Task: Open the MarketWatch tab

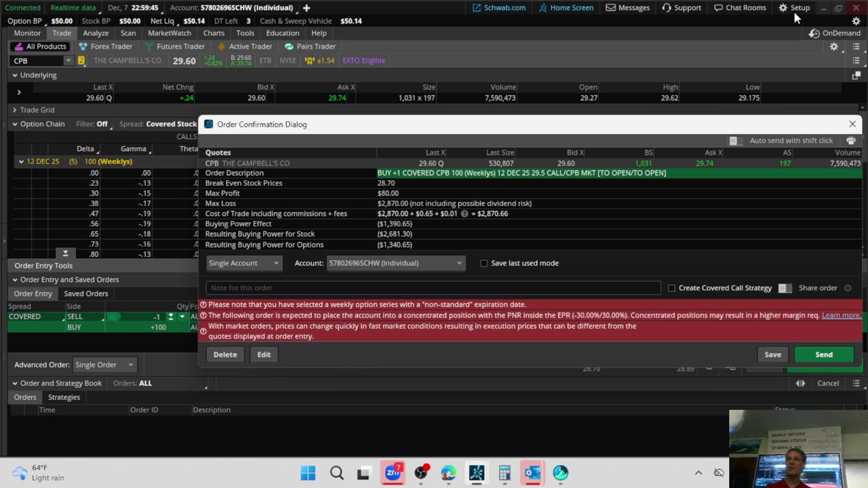Action: pos(170,33)
